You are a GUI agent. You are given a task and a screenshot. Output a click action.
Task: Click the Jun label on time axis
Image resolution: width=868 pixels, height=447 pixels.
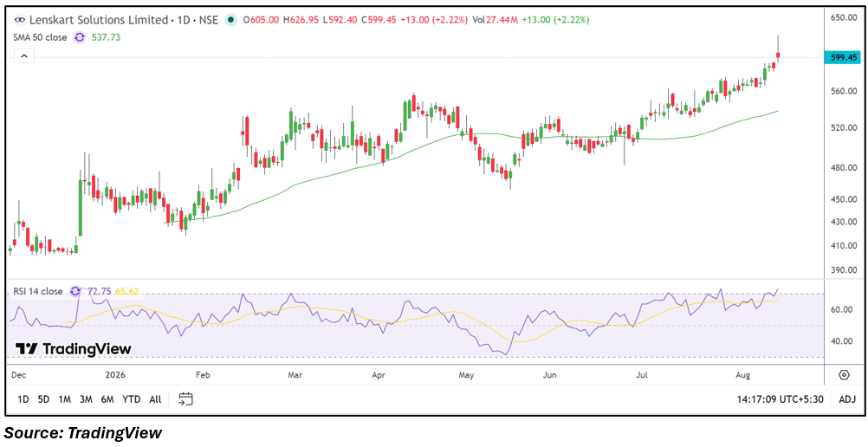[549, 376]
